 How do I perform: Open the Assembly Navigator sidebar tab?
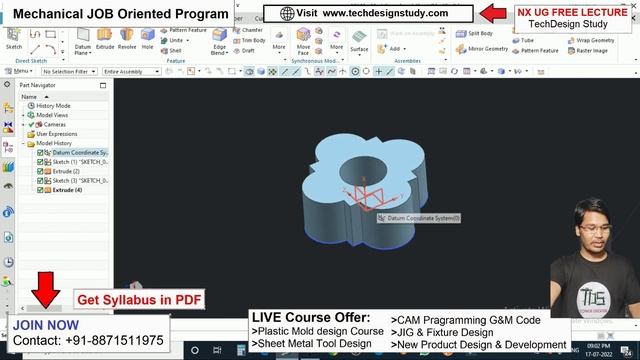(x=8, y=108)
